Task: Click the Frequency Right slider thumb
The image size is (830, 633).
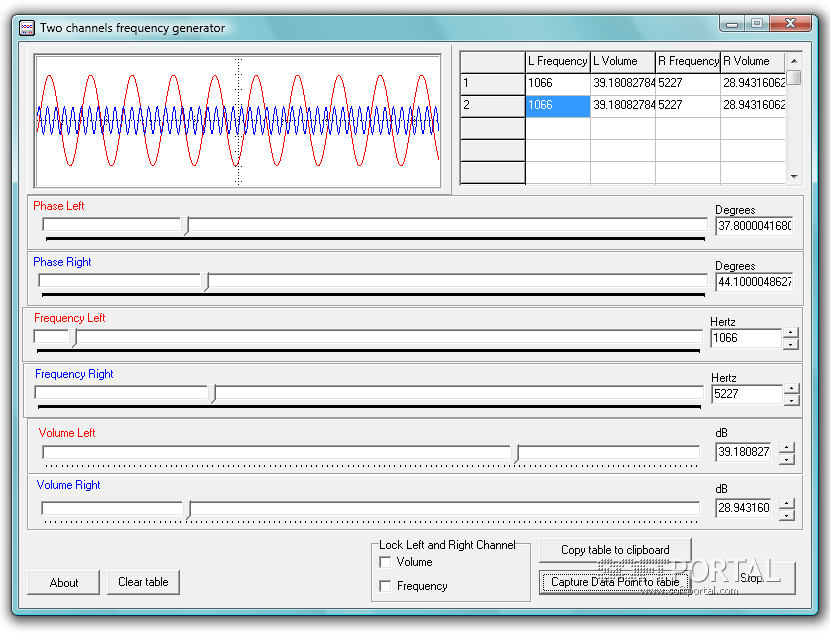Action: 213,394
